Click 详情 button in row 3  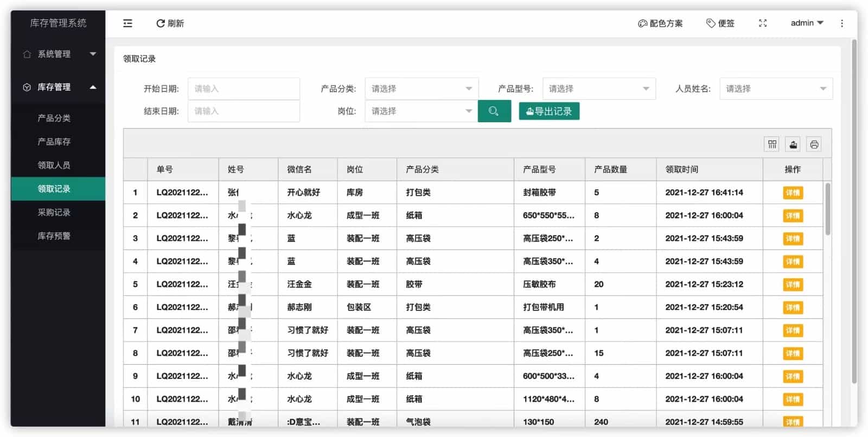pos(793,239)
